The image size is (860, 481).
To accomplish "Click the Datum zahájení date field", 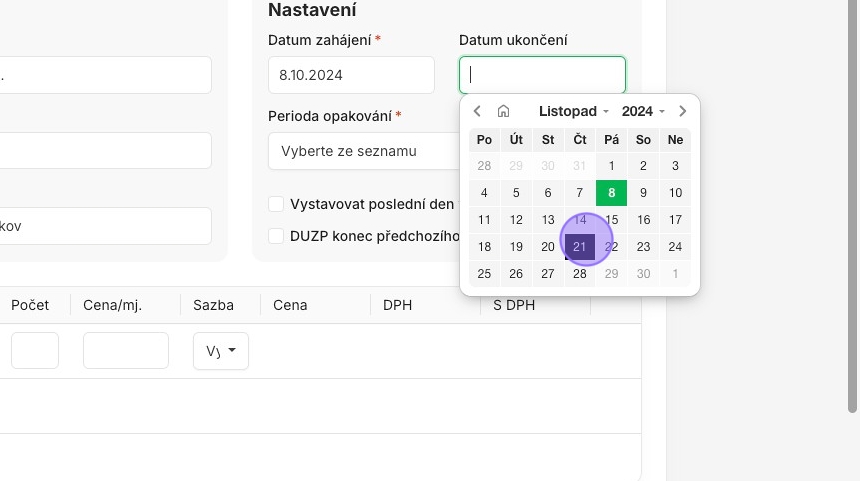I will point(351,75).
